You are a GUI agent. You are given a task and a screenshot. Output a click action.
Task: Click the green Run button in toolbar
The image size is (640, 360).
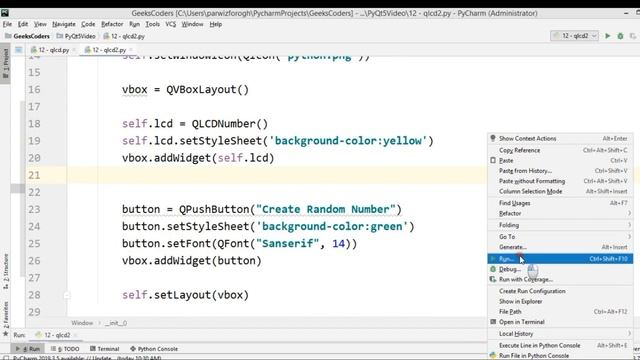pyautogui.click(x=607, y=36)
